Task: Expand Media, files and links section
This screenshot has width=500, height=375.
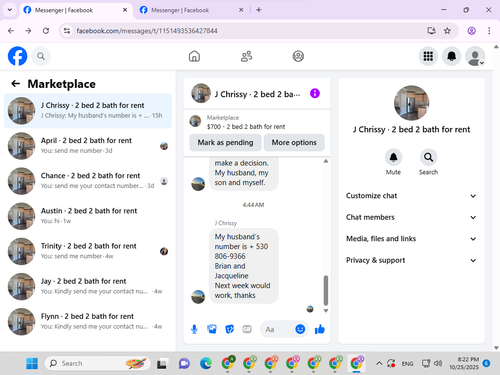Action: tap(411, 239)
